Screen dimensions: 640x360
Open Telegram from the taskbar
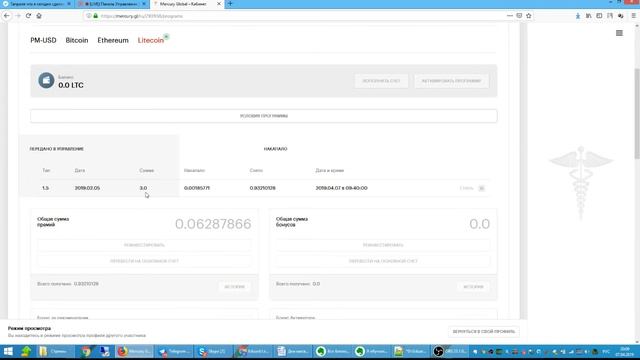(x=174, y=351)
